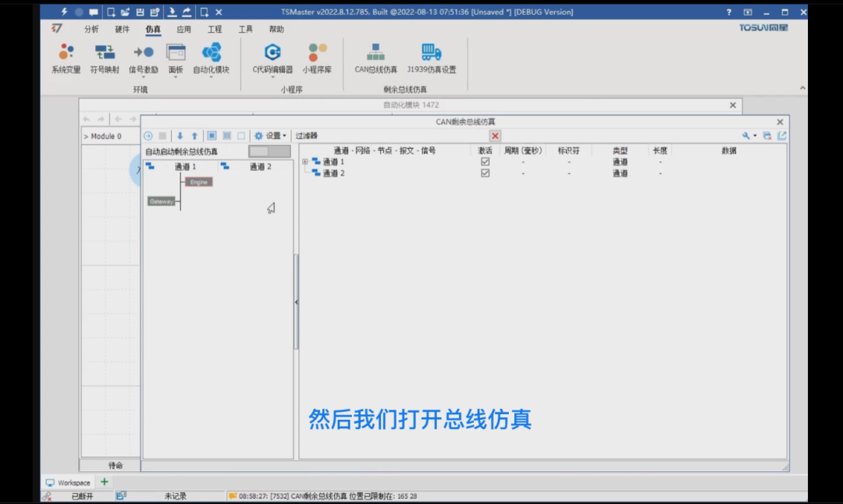Open the 分析 ribbon tab
Viewport: 843px width, 504px height.
coord(91,29)
